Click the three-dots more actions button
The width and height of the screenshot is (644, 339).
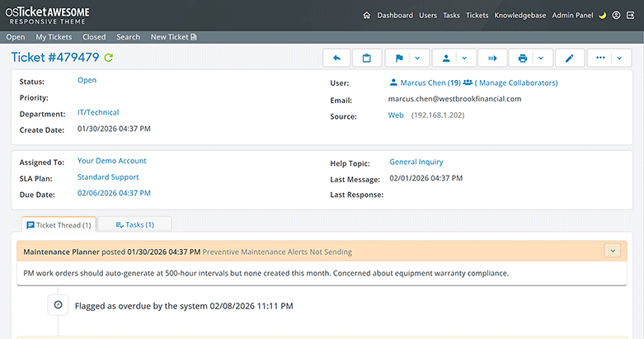(600, 59)
